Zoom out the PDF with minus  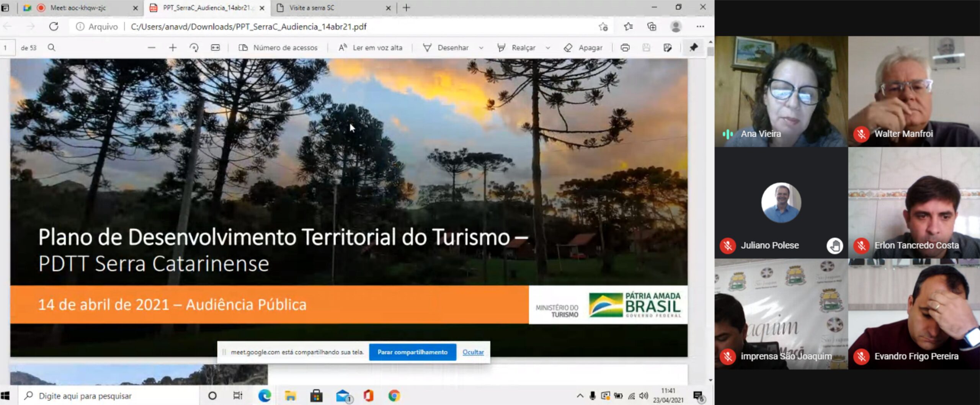pyautogui.click(x=152, y=48)
